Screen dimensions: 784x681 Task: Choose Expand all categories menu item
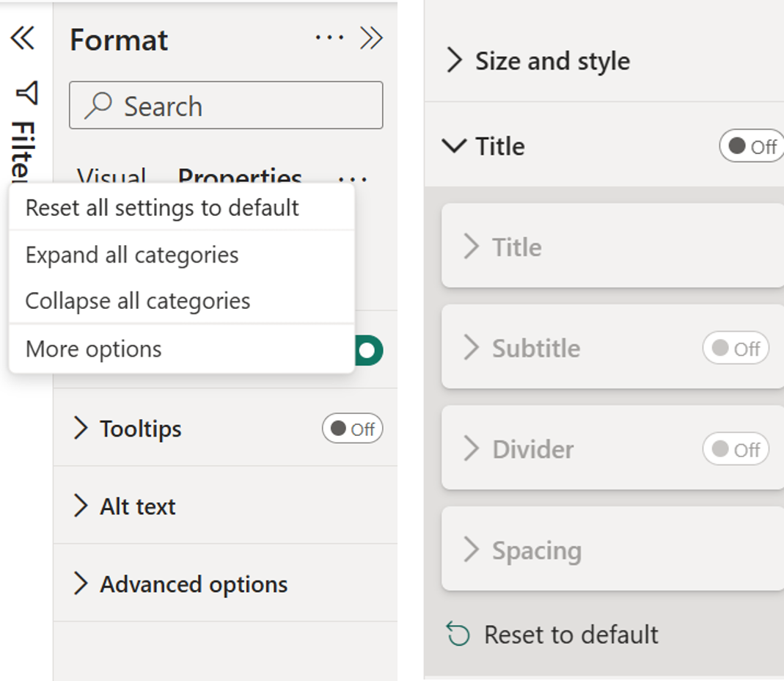132,255
